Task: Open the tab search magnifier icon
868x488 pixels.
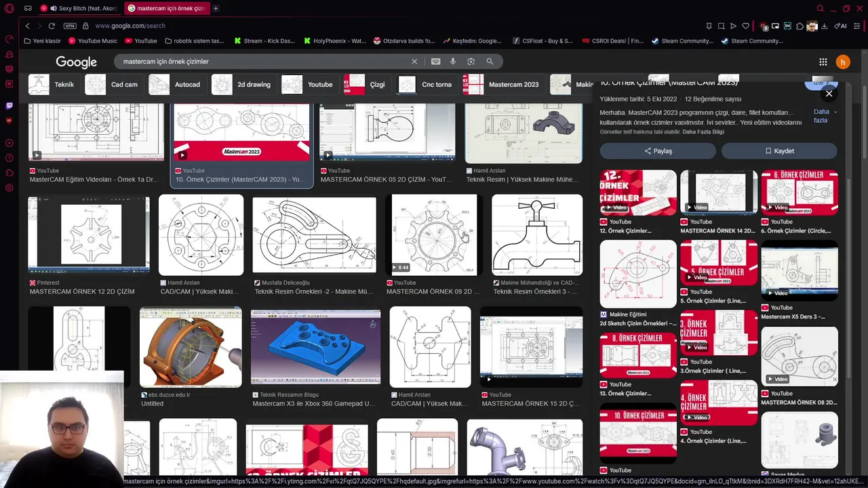Action: [x=821, y=8]
